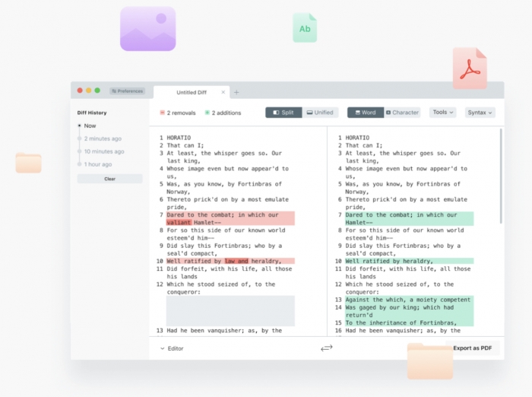Open the Tools dropdown
Viewport: 532px width, 397px height.
[x=442, y=113]
